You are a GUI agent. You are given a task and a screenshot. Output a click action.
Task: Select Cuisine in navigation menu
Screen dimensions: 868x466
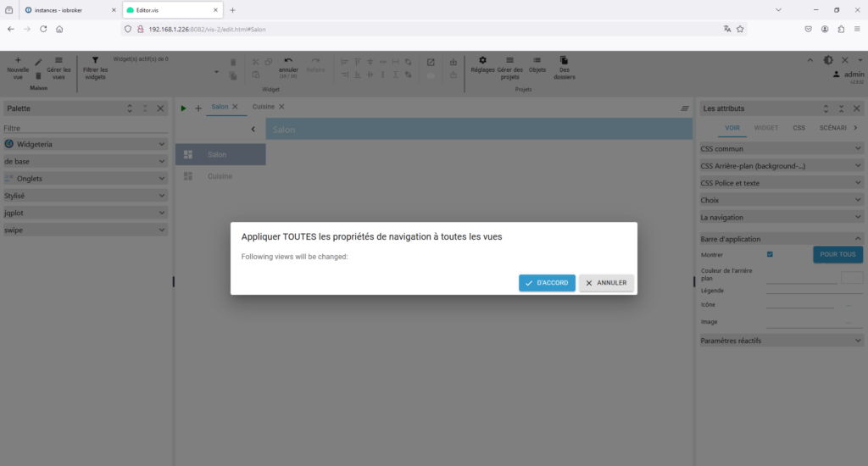[x=220, y=176]
